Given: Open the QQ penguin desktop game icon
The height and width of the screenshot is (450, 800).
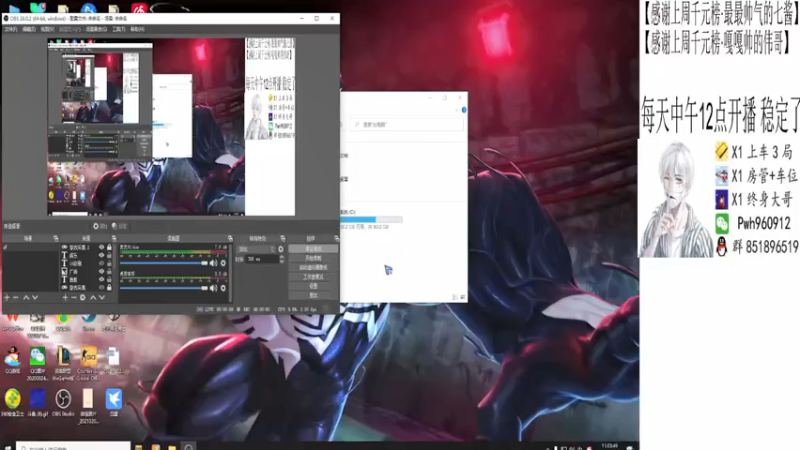Looking at the screenshot, I should click(x=13, y=360).
